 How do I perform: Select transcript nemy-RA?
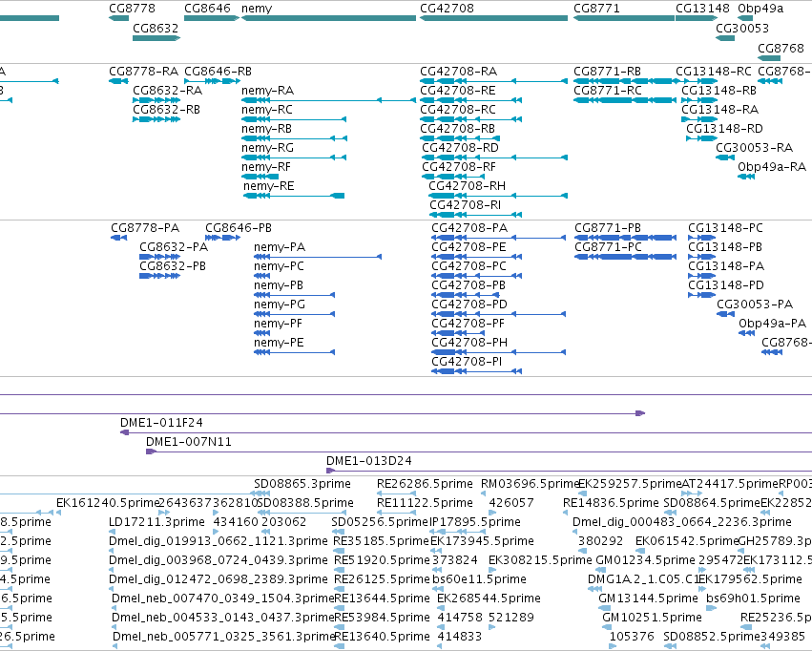[267, 90]
